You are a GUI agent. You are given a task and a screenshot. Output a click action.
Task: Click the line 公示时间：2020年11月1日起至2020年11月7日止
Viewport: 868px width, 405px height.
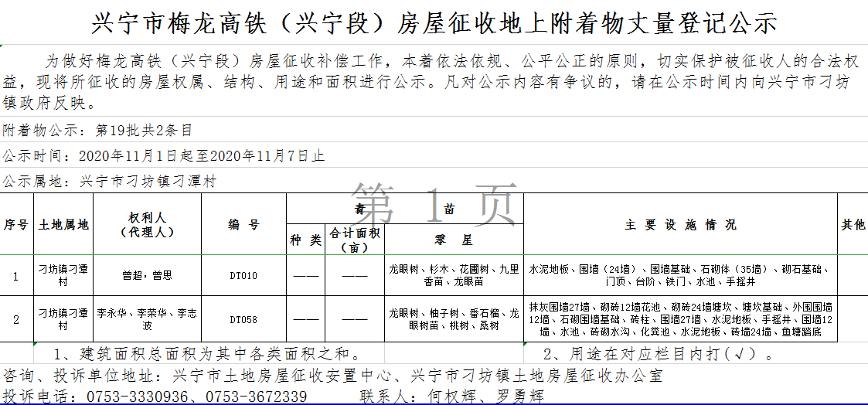pyautogui.click(x=164, y=156)
